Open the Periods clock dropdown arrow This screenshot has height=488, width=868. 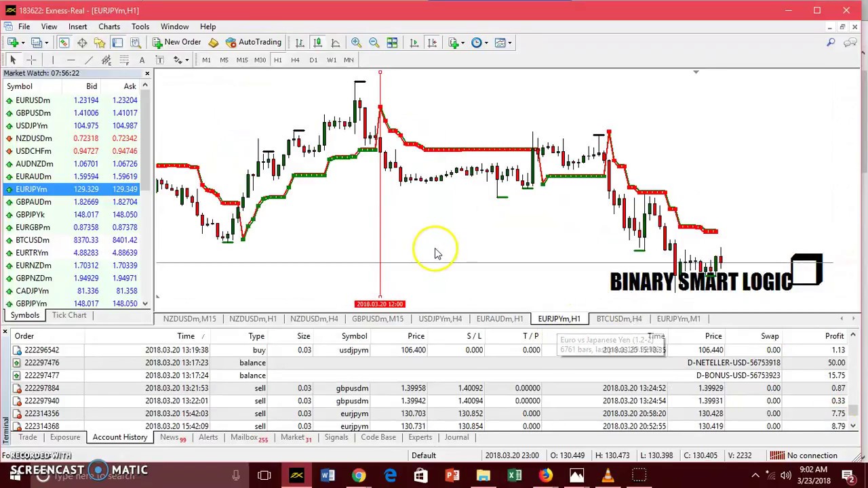pyautogui.click(x=486, y=43)
